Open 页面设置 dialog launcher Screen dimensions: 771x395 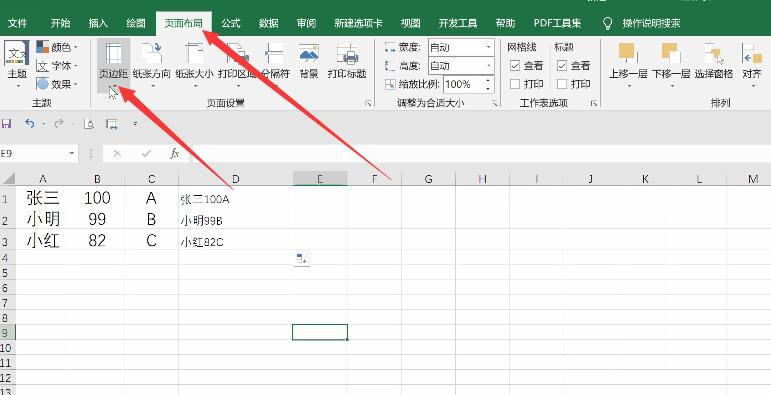coord(367,103)
